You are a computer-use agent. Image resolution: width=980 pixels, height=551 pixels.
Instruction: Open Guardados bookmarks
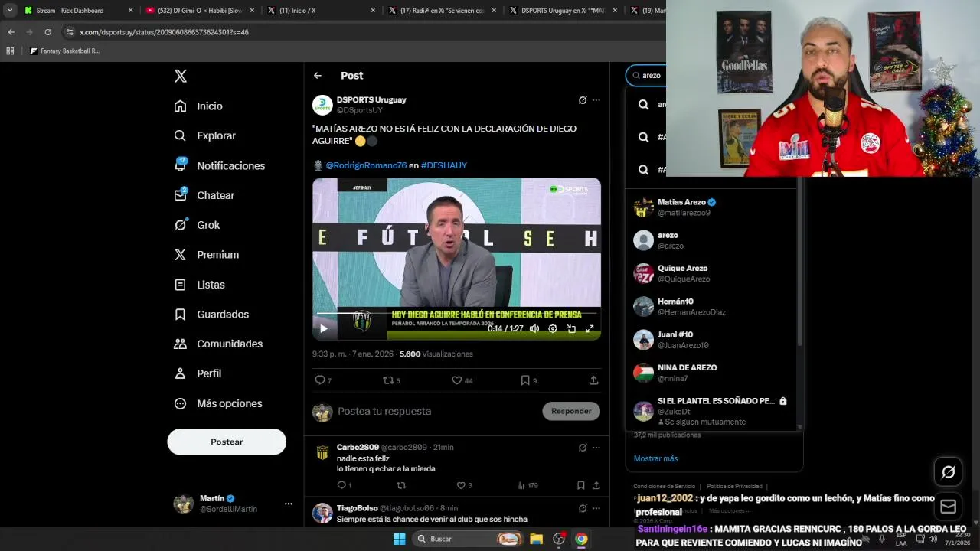[211, 315]
